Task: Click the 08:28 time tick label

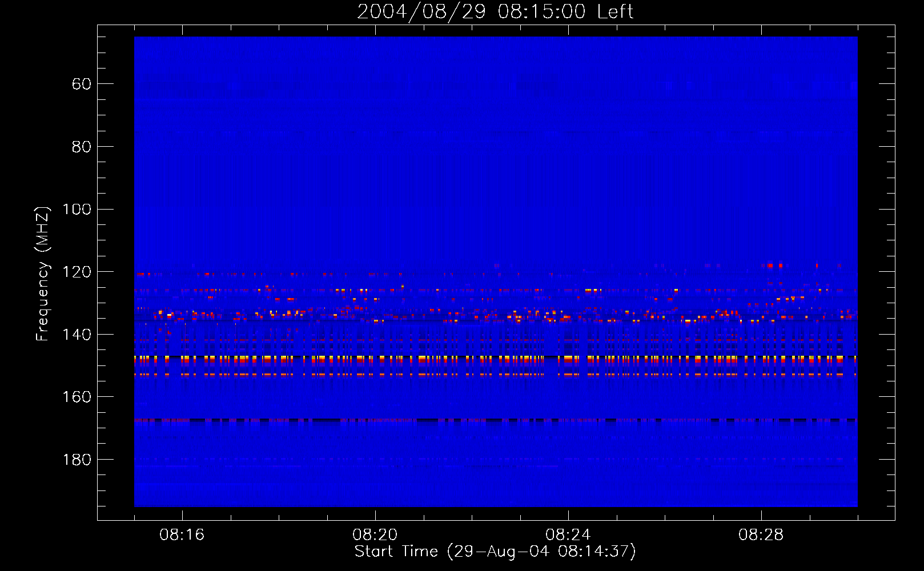Action: click(x=761, y=535)
